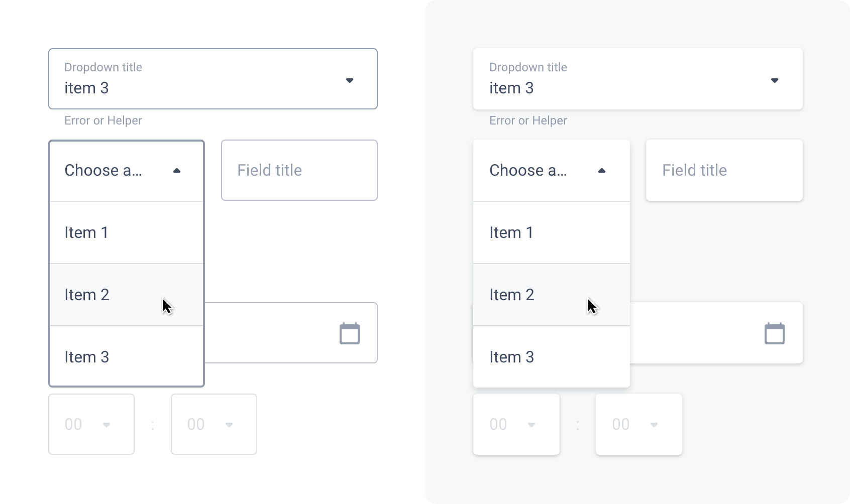
Task: Click the caret inside the right hours selector
Action: 532,424
